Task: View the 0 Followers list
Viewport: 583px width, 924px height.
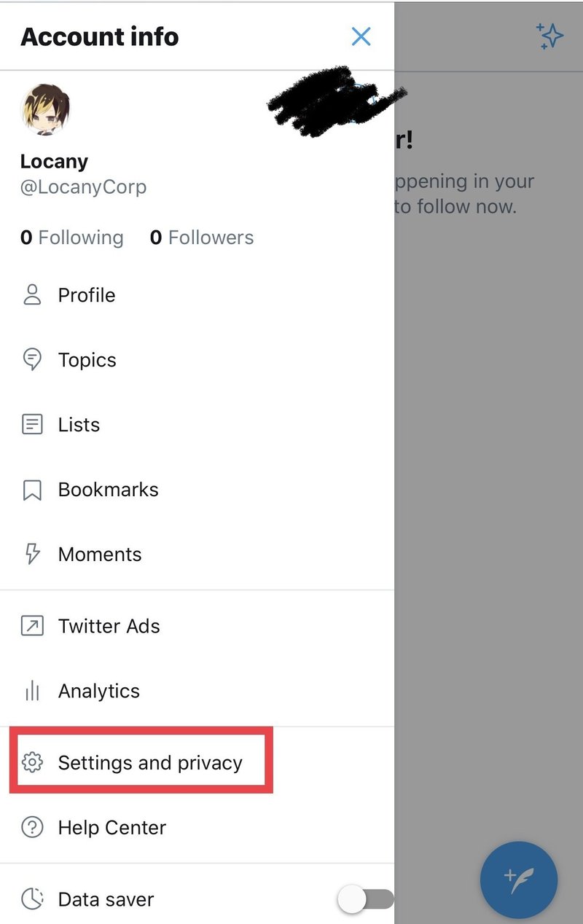Action: pyautogui.click(x=202, y=238)
